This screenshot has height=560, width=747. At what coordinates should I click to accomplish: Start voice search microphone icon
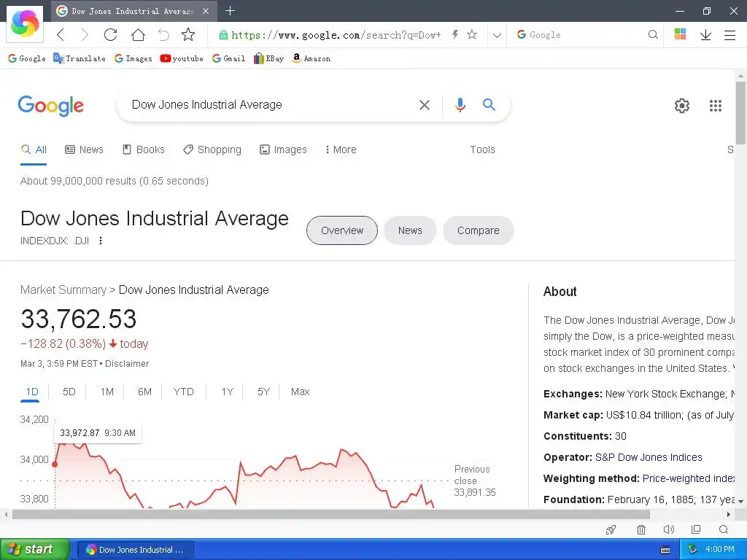tap(460, 105)
